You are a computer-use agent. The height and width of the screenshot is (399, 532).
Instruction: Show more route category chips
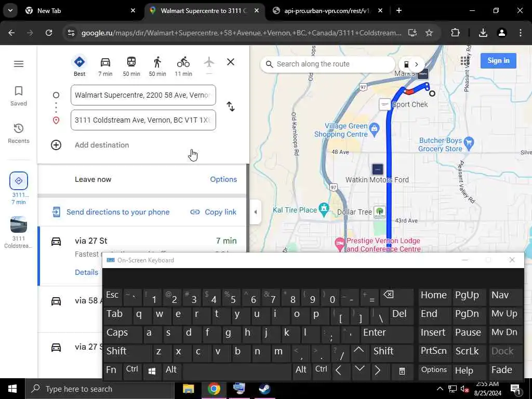(416, 64)
